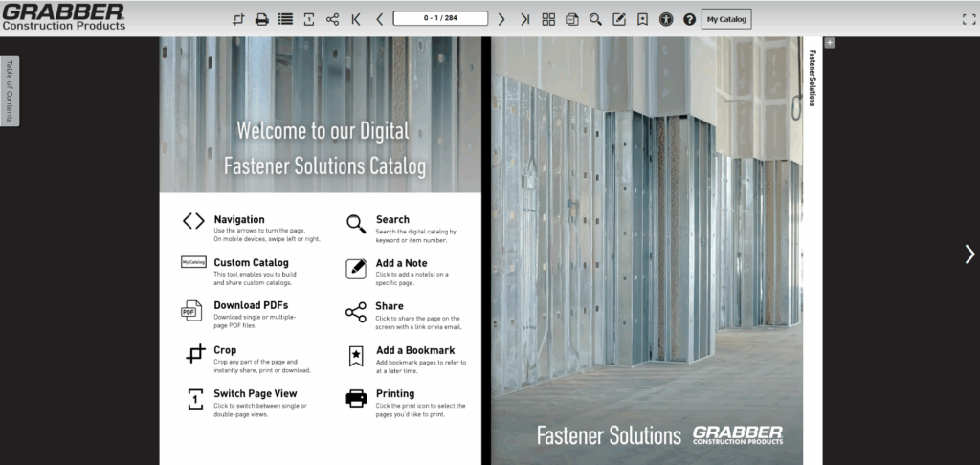Select the Crop tool in toolbar
Viewport: 980px width, 465px height.
click(238, 19)
